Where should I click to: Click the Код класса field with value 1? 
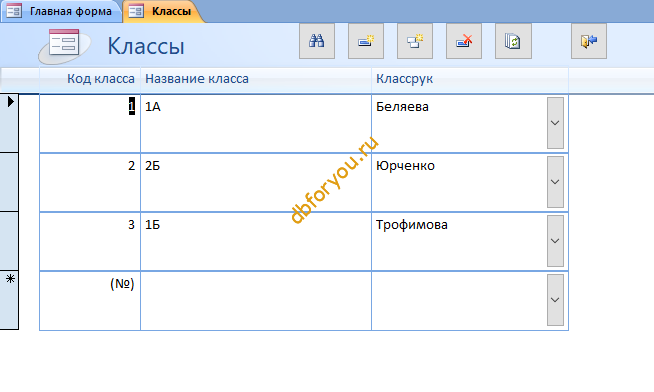pos(90,123)
